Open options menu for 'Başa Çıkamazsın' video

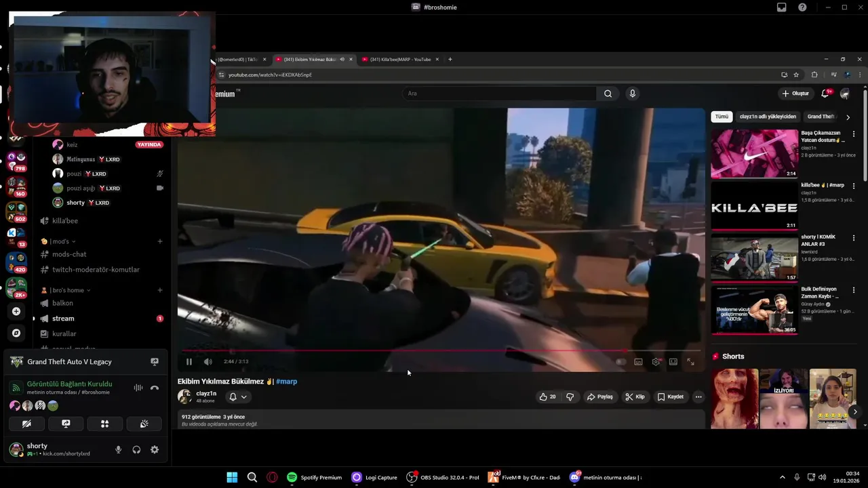[x=854, y=134]
